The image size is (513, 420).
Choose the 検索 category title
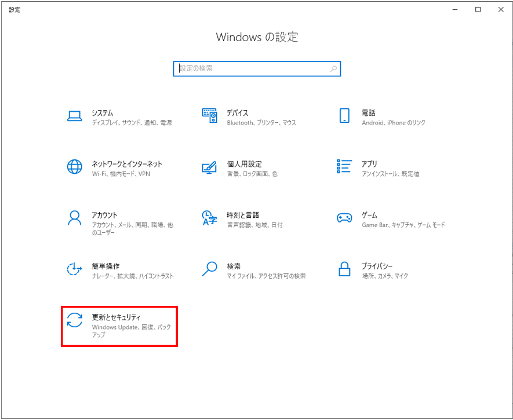point(234,266)
